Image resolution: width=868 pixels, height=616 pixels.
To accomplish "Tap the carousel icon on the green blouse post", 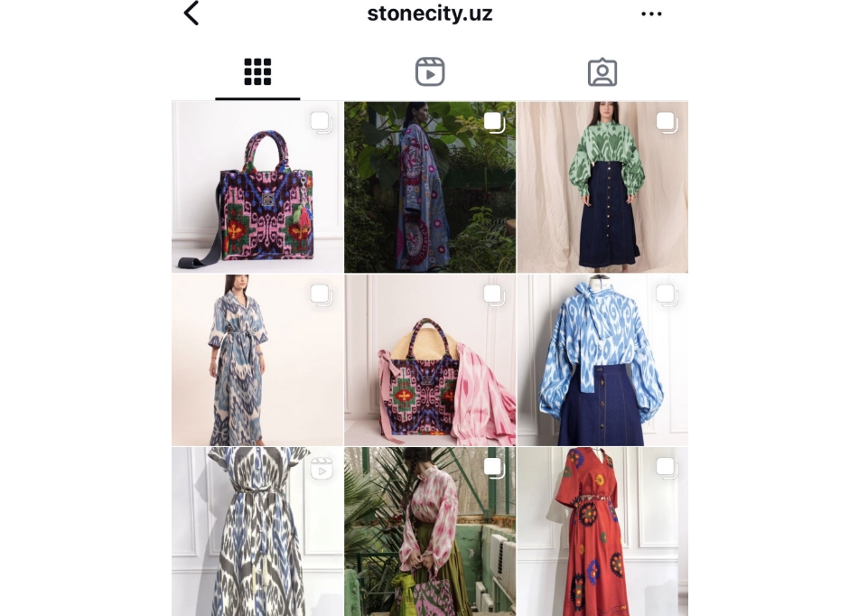I will point(667,122).
